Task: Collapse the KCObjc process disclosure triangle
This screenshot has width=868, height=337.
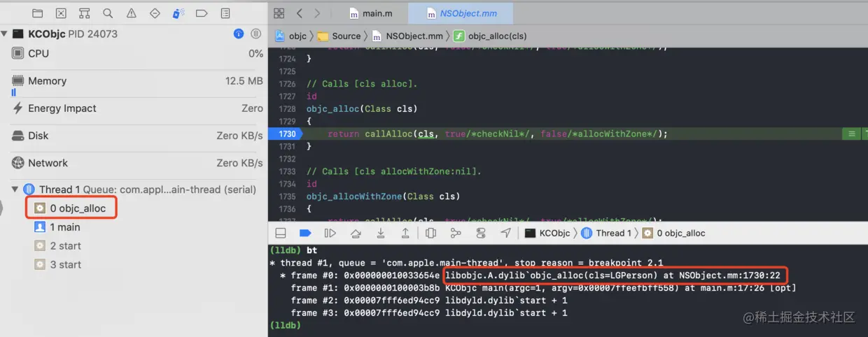Action: tap(5, 34)
